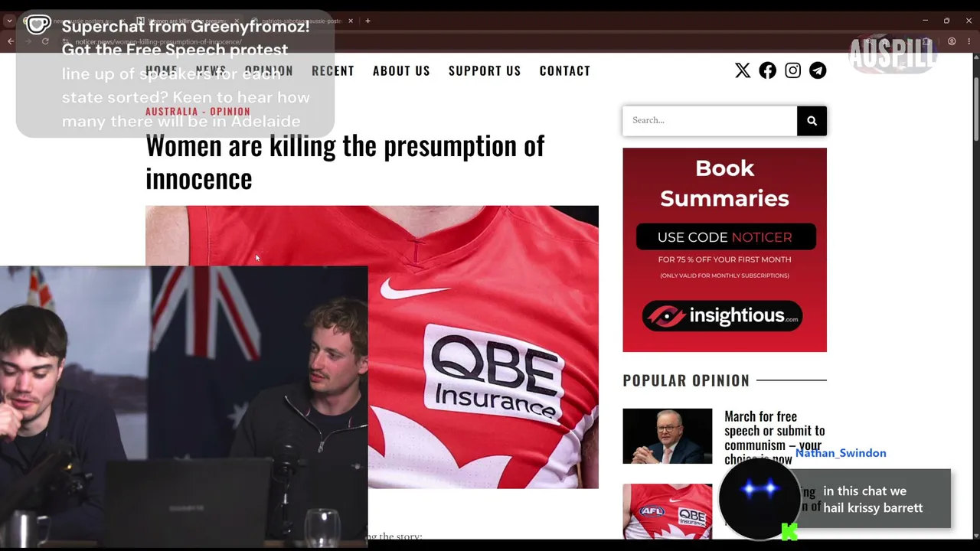Click the page vertical scrollbar thumb
This screenshot has height=551, width=980.
pyautogui.click(x=975, y=109)
